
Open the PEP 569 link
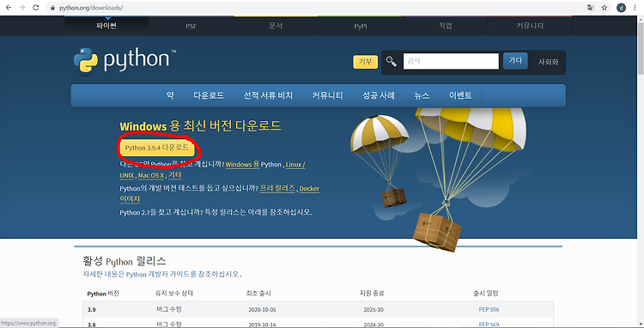489,325
